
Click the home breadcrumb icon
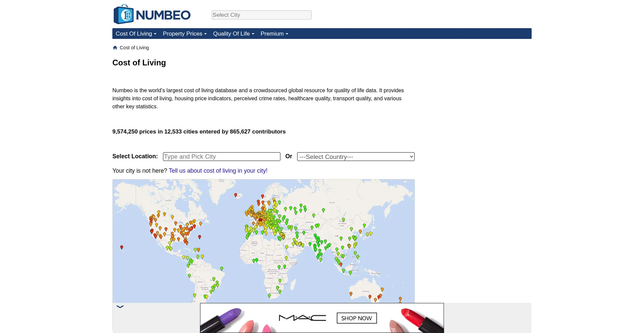[115, 48]
